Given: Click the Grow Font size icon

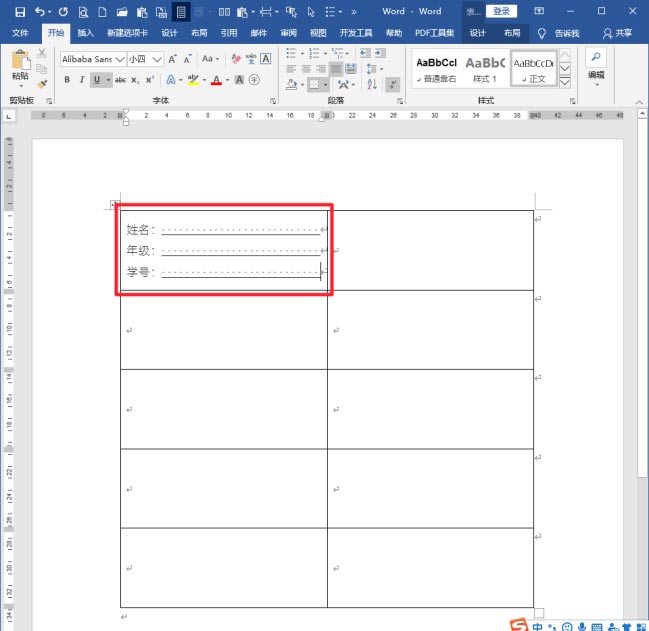Looking at the screenshot, I should [x=172, y=59].
